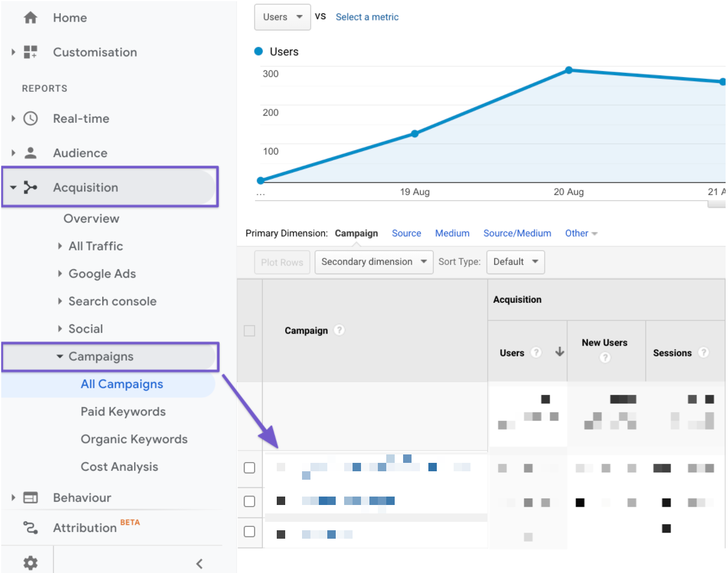728x573 pixels.
Task: Tick the checkbox on the third campaign row
Action: (x=250, y=531)
